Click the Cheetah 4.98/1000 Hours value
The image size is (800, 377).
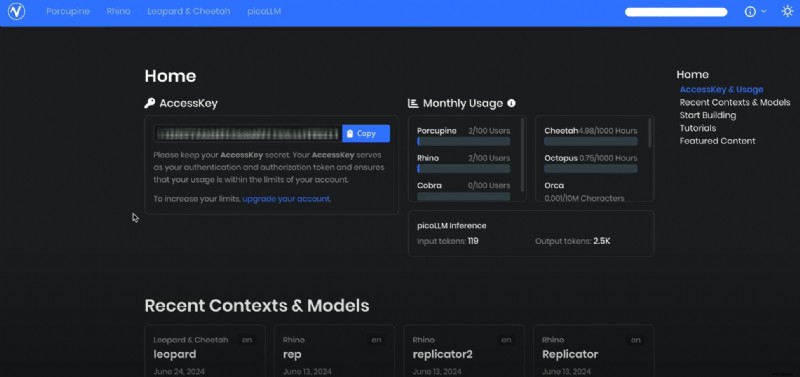[x=608, y=131]
